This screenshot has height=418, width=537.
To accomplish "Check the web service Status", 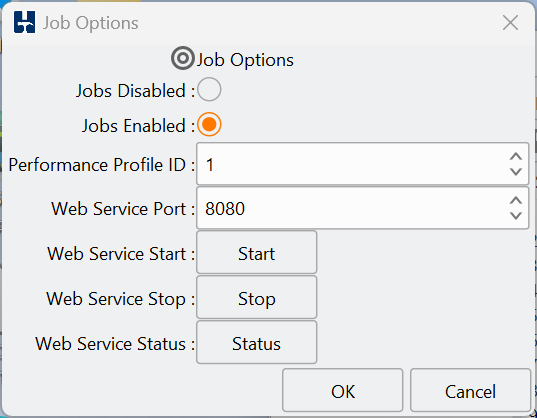I will (x=257, y=342).
